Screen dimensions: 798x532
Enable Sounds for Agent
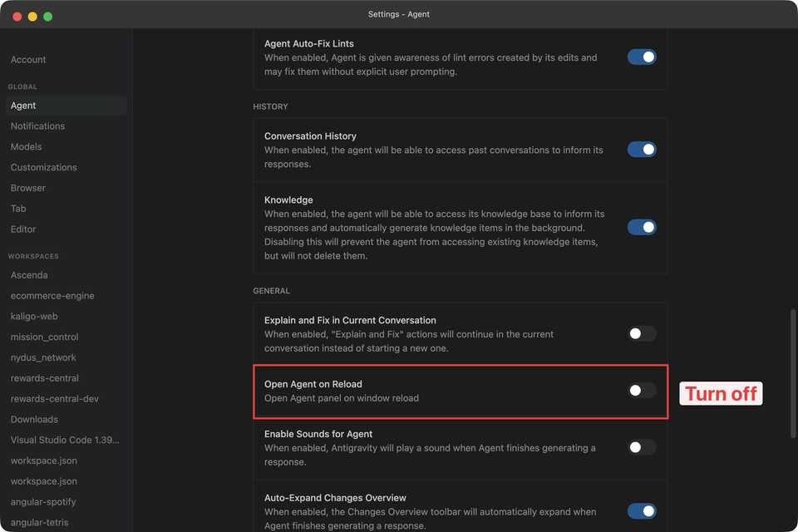coord(641,447)
